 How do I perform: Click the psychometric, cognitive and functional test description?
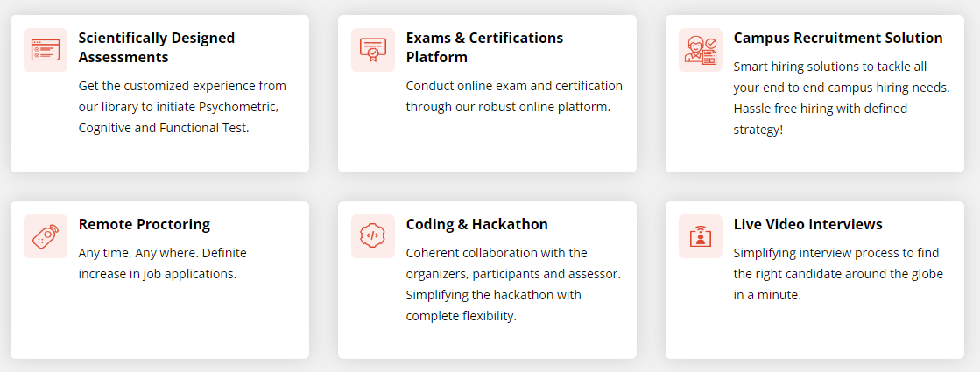click(182, 107)
